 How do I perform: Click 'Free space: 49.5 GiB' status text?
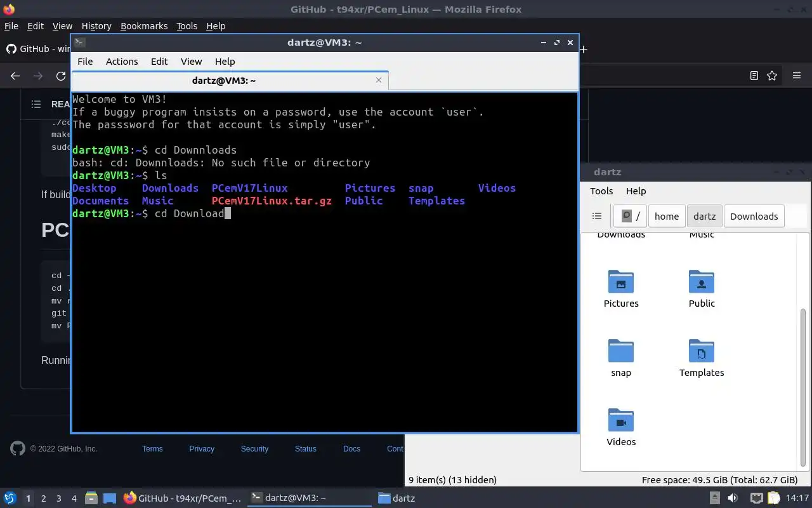click(x=719, y=480)
